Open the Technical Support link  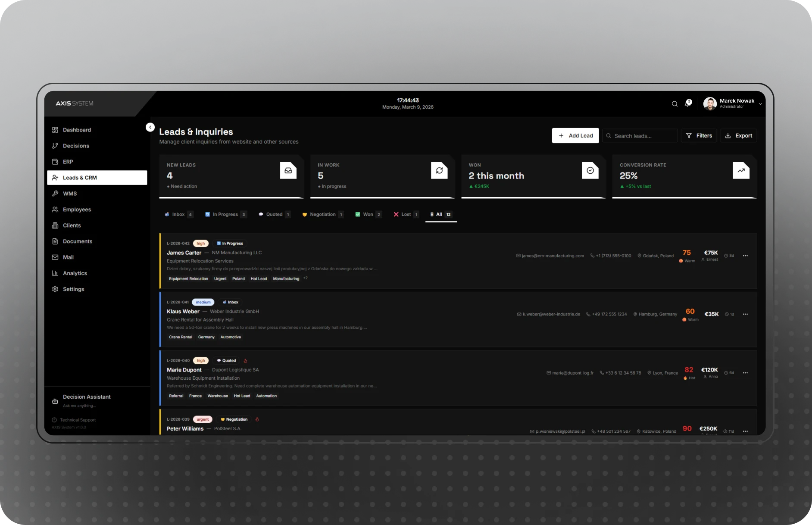pyautogui.click(x=78, y=420)
